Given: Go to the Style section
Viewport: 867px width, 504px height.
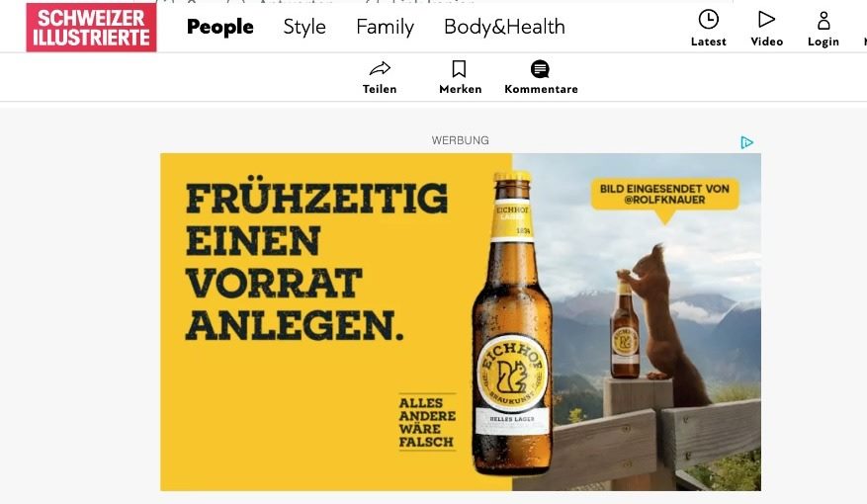Looking at the screenshot, I should pyautogui.click(x=304, y=27).
